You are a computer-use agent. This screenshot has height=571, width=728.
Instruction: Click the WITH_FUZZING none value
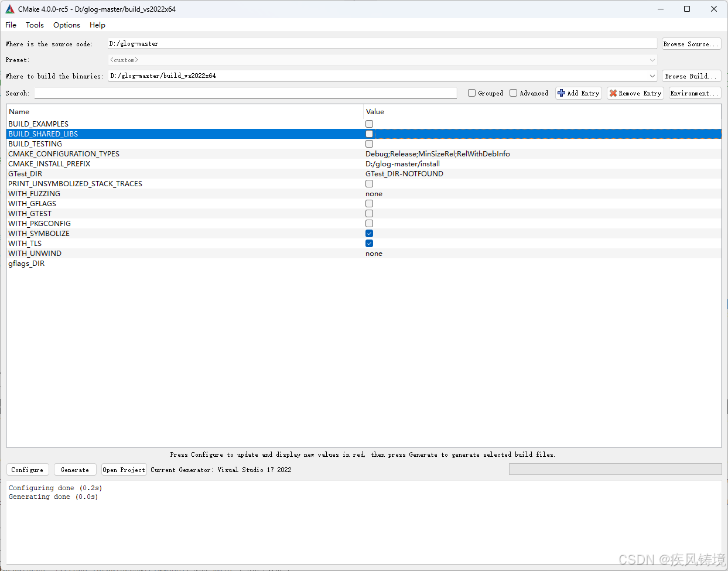click(374, 193)
